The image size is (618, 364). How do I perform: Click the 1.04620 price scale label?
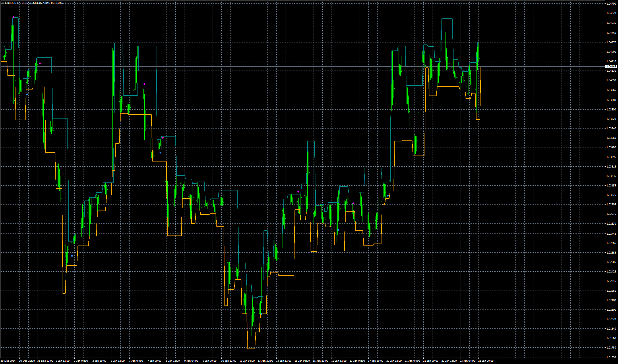pyautogui.click(x=611, y=13)
